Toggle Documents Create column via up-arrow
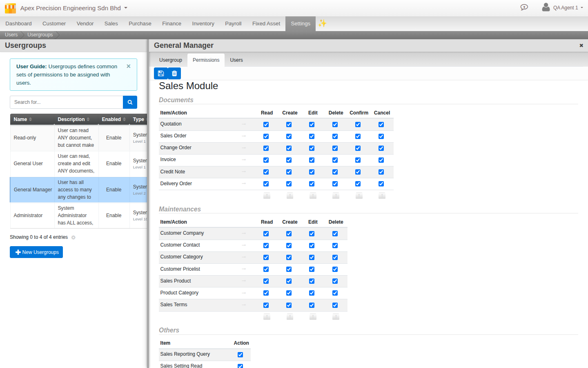The width and height of the screenshot is (588, 368). point(290,196)
